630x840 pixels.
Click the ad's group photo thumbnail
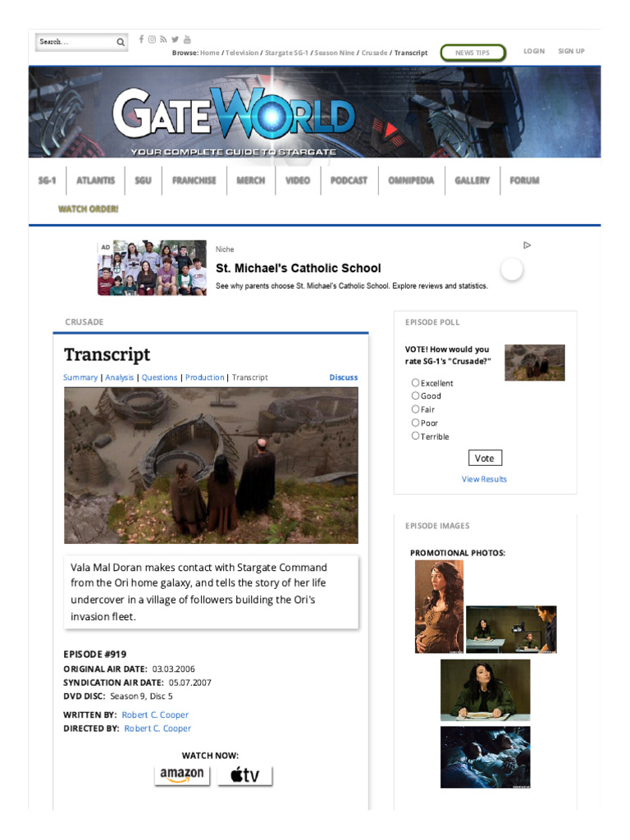point(152,268)
